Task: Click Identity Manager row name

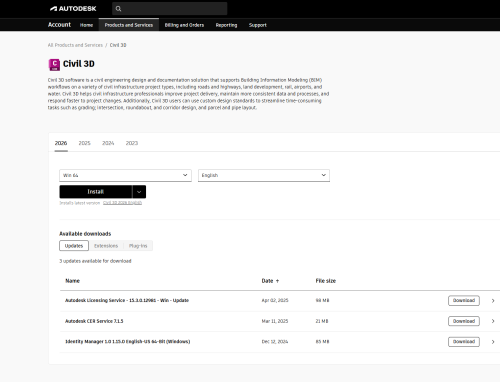Action: pos(128,341)
